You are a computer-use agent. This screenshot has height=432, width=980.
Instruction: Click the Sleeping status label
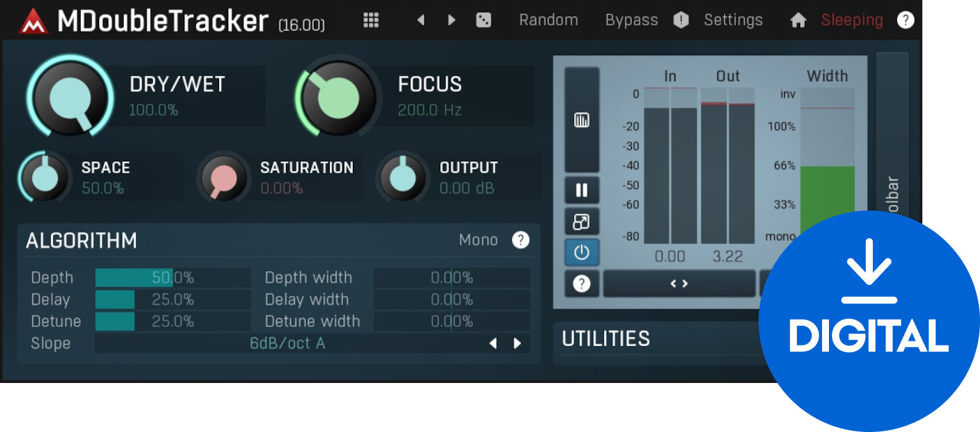click(x=851, y=20)
